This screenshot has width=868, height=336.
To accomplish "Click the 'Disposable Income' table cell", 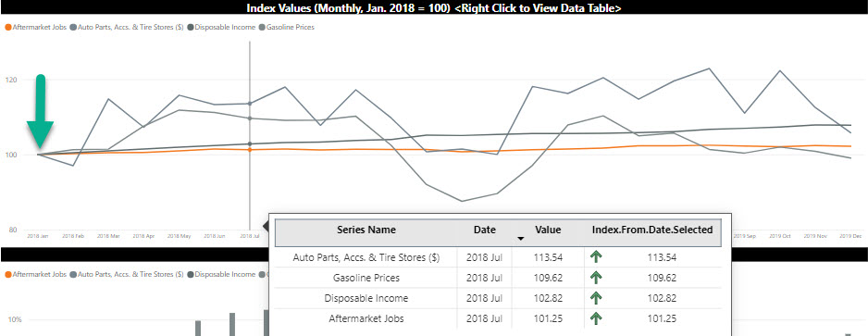I will (366, 298).
